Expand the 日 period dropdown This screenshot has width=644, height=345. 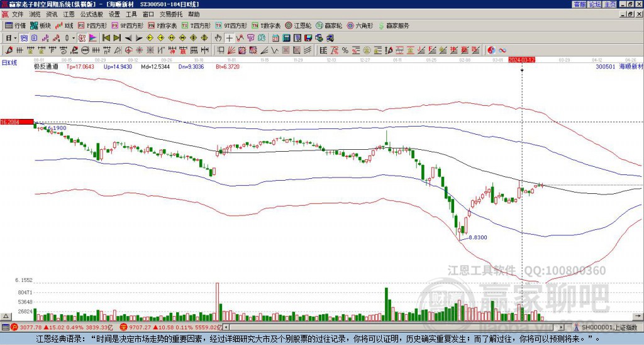coord(15,38)
